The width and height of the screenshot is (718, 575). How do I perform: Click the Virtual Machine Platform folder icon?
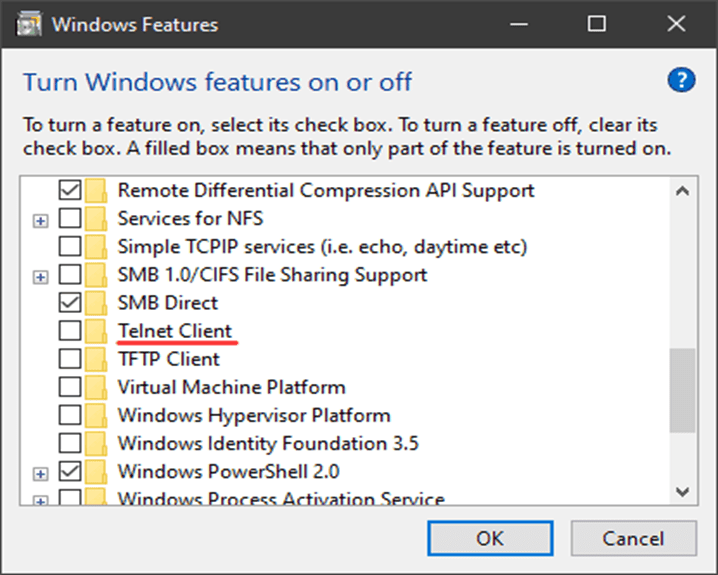[96, 387]
